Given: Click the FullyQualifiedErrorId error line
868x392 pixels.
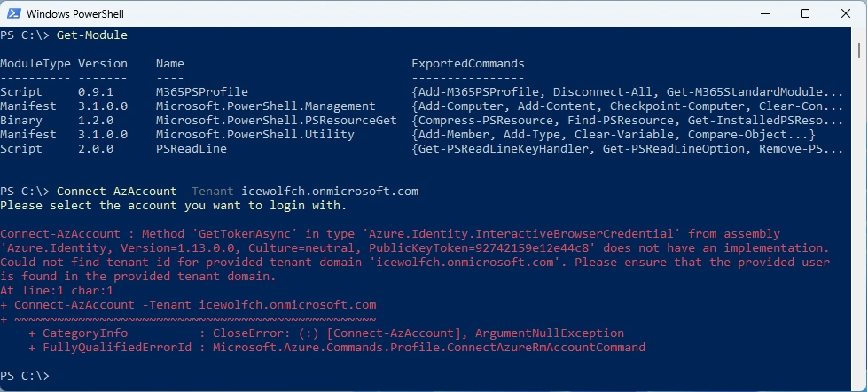Looking at the screenshot, I should click(x=337, y=348).
